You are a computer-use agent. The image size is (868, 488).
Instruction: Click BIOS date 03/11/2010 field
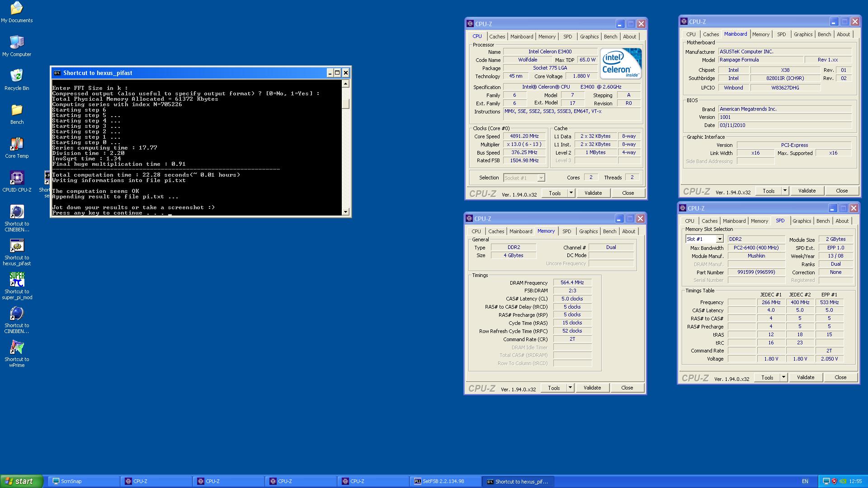(x=785, y=125)
